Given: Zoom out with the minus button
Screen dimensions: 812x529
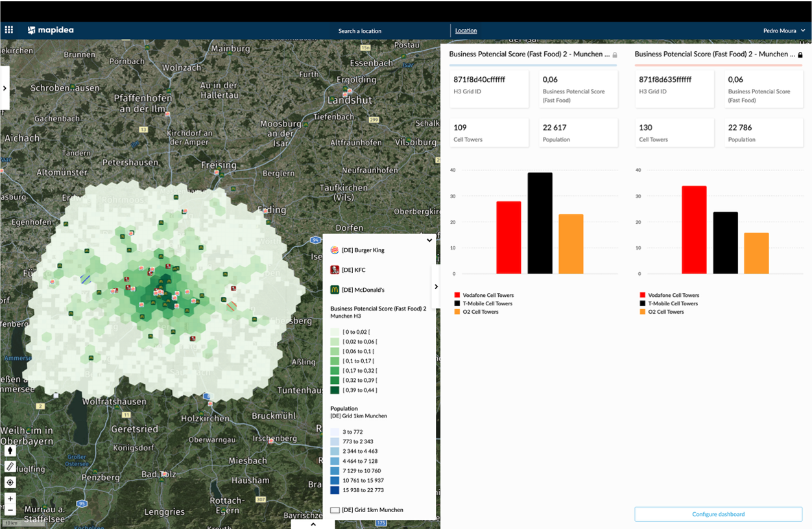Looking at the screenshot, I should (10, 511).
